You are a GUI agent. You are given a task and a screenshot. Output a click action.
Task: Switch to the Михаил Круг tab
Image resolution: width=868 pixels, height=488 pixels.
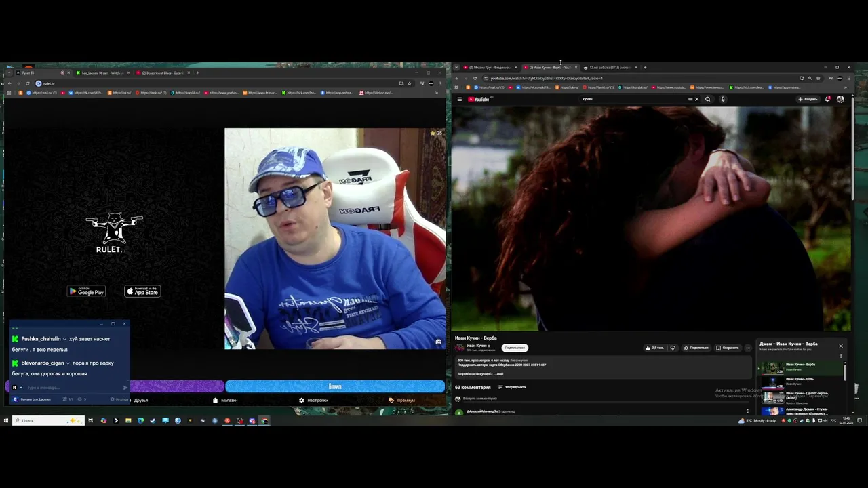click(489, 68)
